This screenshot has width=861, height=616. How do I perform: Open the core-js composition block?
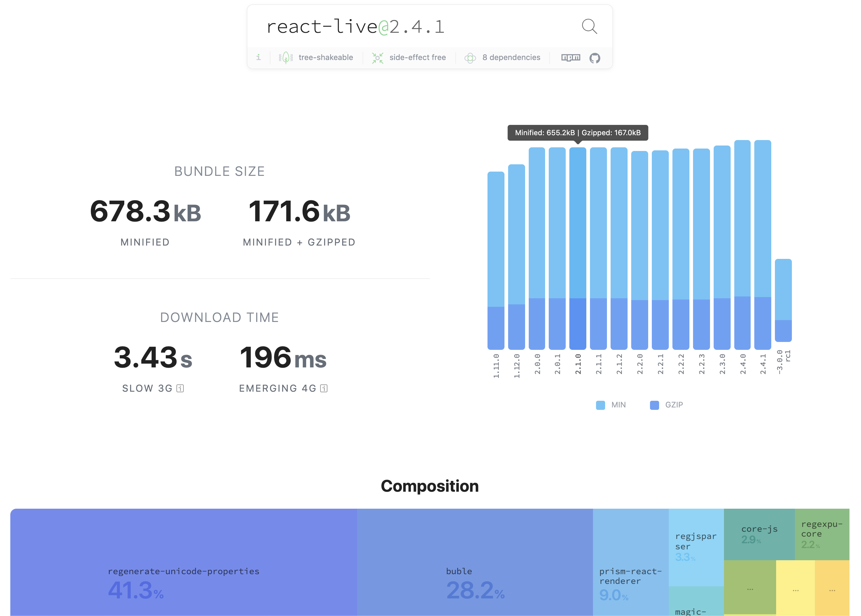(x=759, y=534)
